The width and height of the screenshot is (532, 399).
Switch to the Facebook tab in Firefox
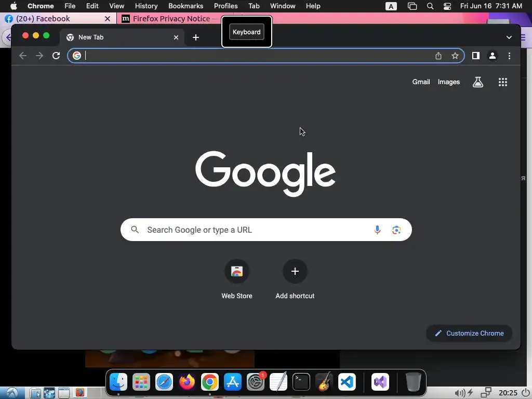point(58,19)
